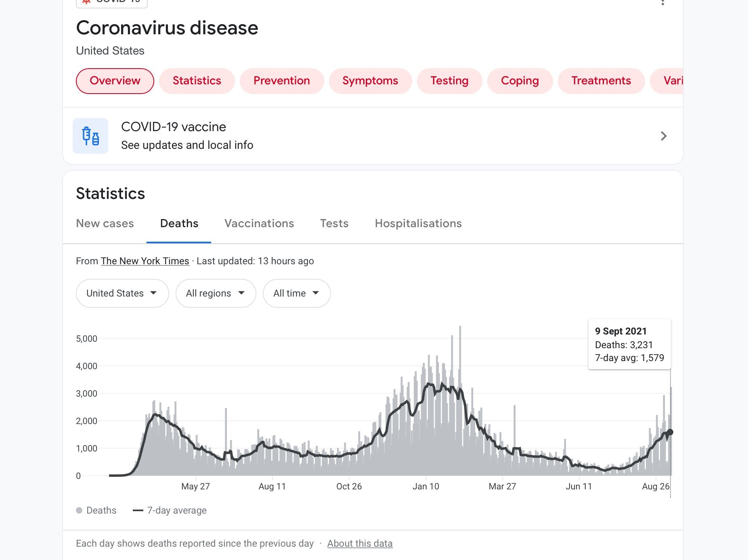The width and height of the screenshot is (748, 560).
Task: Switch to the Vaccinations tab
Action: coord(259,224)
